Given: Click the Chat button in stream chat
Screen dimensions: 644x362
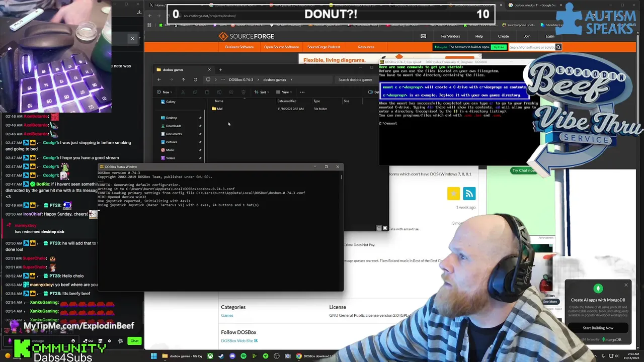Looking at the screenshot, I should point(134,341).
